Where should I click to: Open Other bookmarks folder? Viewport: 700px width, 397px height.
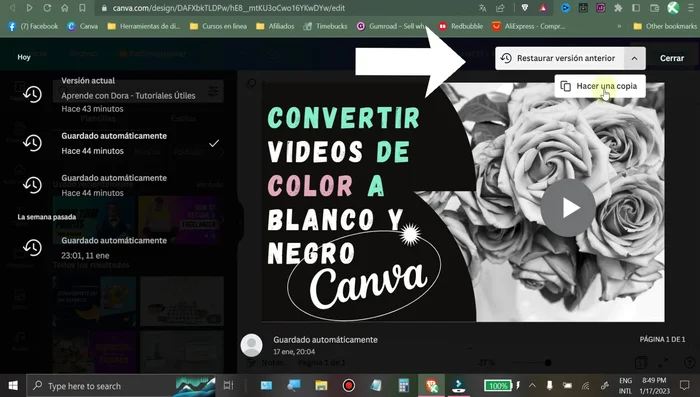pyautogui.click(x=665, y=26)
